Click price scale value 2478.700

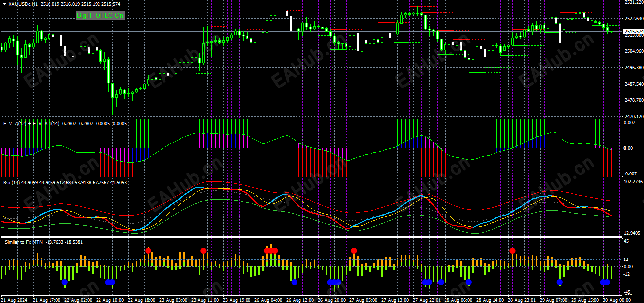coord(633,100)
